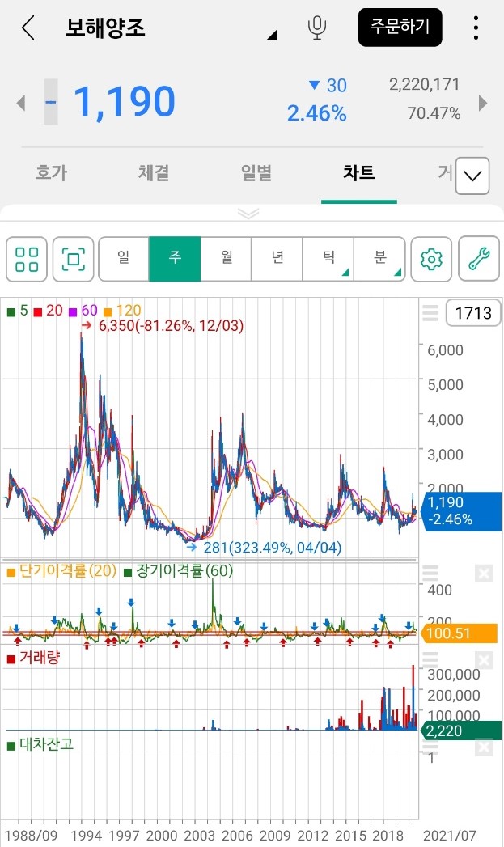504x847 pixels.
Task: Open chart settings gear icon
Action: click(x=431, y=260)
